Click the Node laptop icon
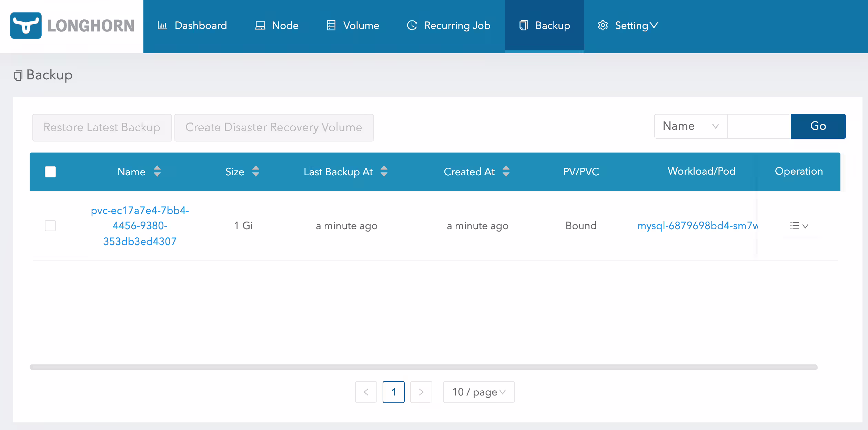868x430 pixels. tap(260, 26)
